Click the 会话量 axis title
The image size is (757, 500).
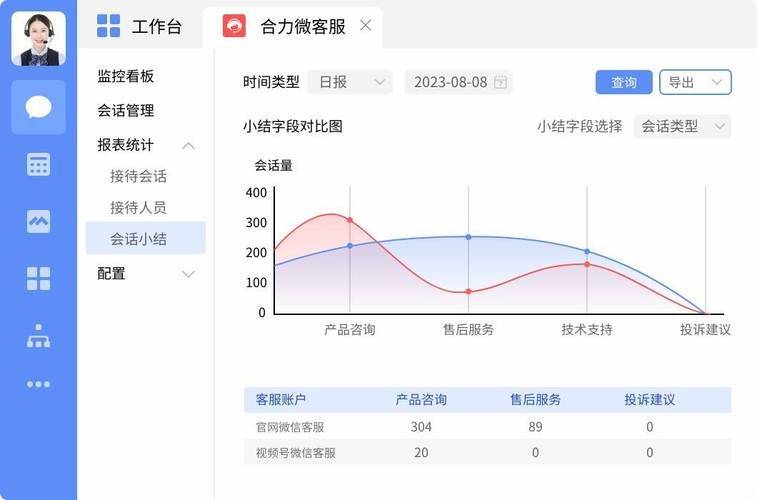point(274,166)
